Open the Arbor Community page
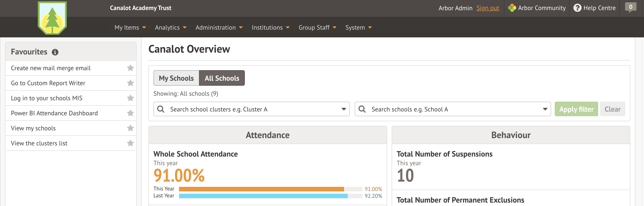The image size is (644, 206). tap(537, 8)
